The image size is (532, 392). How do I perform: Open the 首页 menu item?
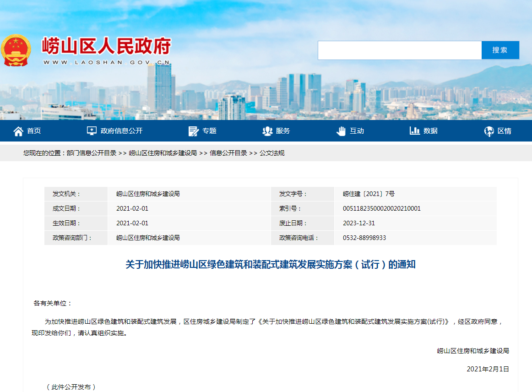pos(34,131)
